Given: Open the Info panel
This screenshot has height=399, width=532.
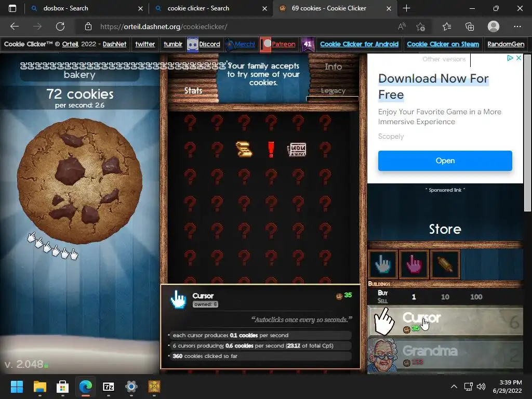Looking at the screenshot, I should 333,67.
